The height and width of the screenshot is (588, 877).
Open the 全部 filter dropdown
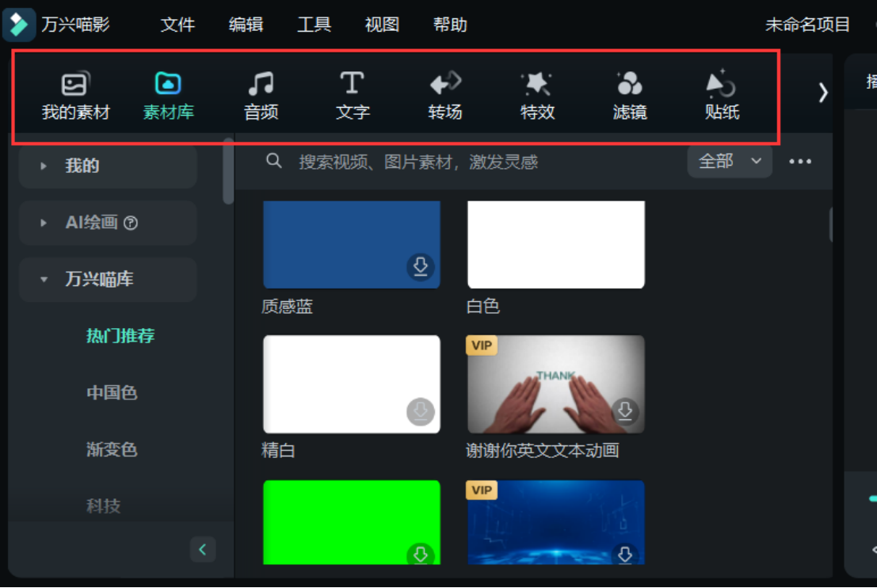729,160
